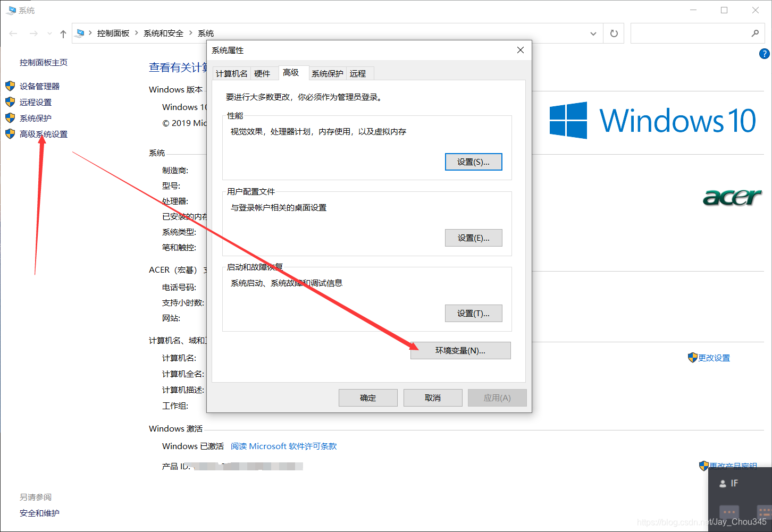772x532 pixels.
Task: Expand the chevron after 系统和安全 breadcrumb
Action: point(191,33)
